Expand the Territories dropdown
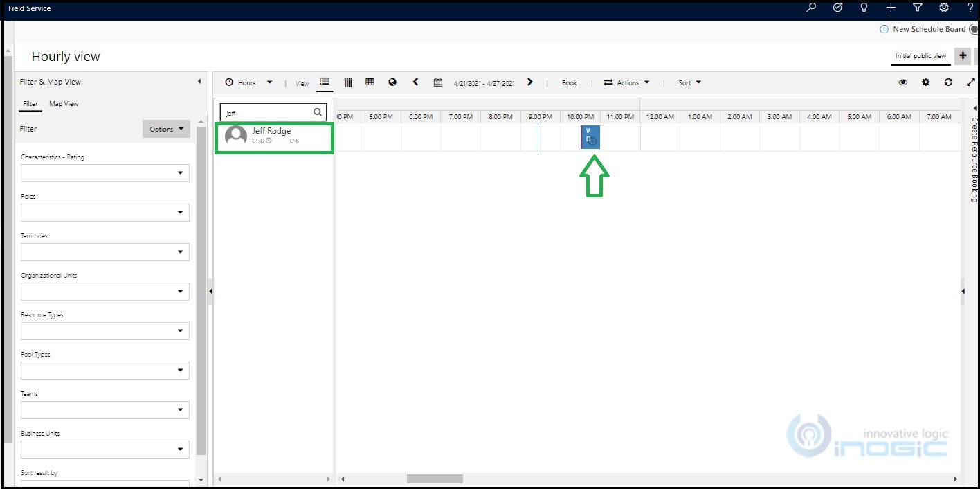The height and width of the screenshot is (489, 980). tap(105, 252)
